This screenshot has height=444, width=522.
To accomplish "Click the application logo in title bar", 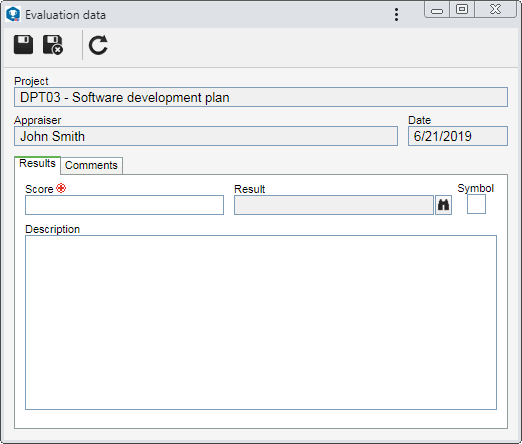I will pyautogui.click(x=13, y=14).
